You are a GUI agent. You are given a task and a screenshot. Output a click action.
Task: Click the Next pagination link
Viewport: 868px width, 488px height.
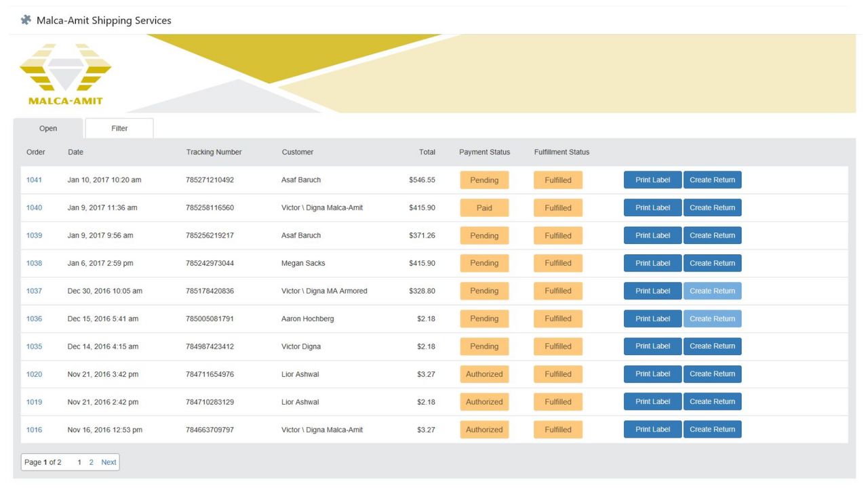[x=108, y=462]
